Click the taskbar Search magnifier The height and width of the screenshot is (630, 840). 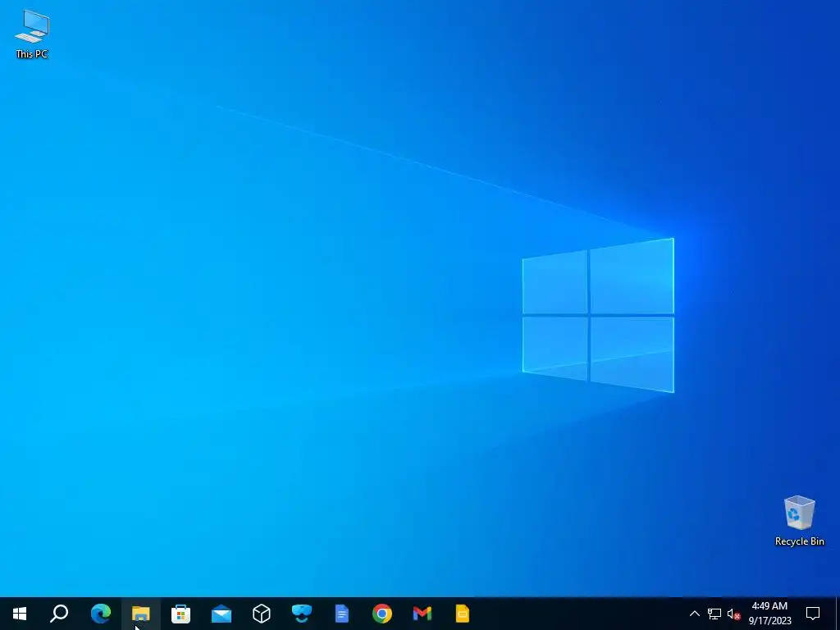click(x=59, y=614)
